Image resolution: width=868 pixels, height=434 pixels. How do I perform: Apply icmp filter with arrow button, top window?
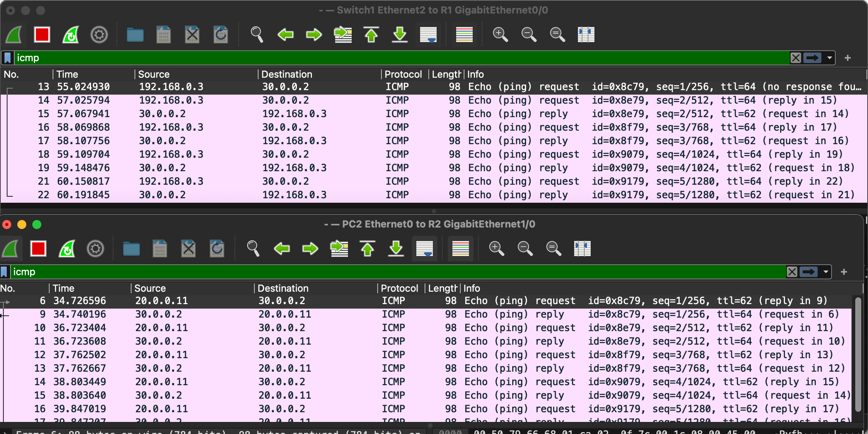(x=812, y=58)
